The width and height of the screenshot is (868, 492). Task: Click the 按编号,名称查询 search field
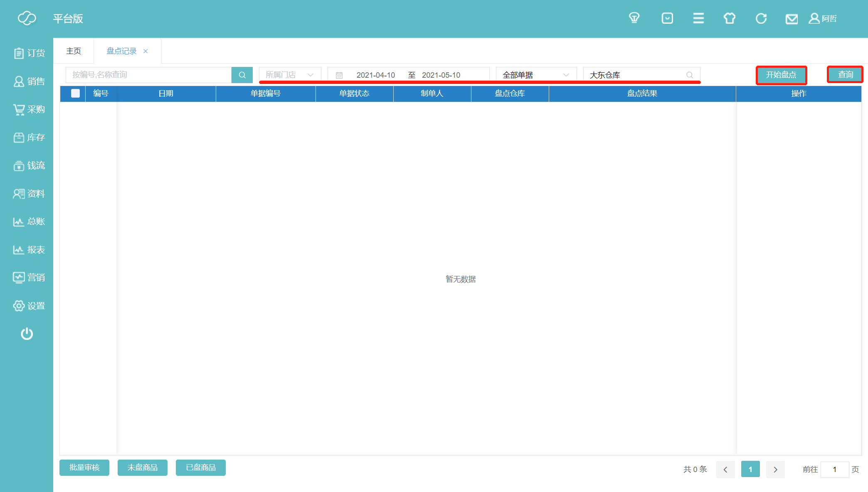[x=148, y=75]
